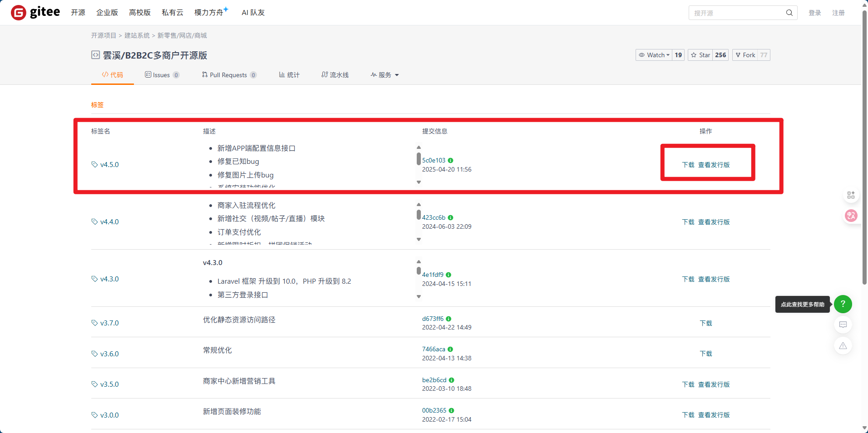Open the 新零售/网店/商城 breadcrumb link
868x433 pixels.
(x=182, y=35)
